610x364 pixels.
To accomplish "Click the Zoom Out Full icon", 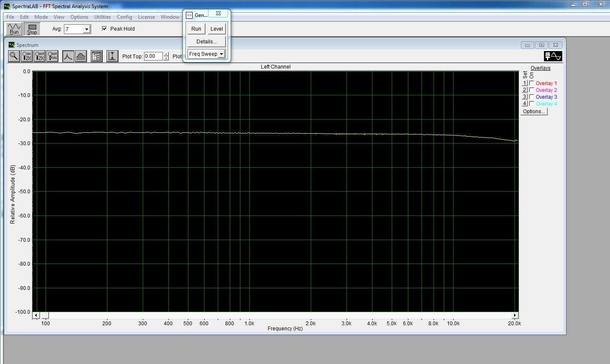I will (x=52, y=56).
